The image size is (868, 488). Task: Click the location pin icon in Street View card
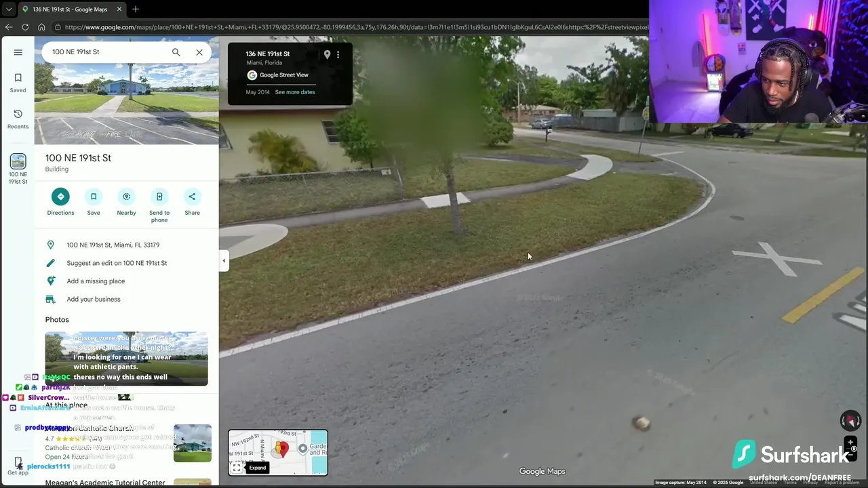pos(327,54)
